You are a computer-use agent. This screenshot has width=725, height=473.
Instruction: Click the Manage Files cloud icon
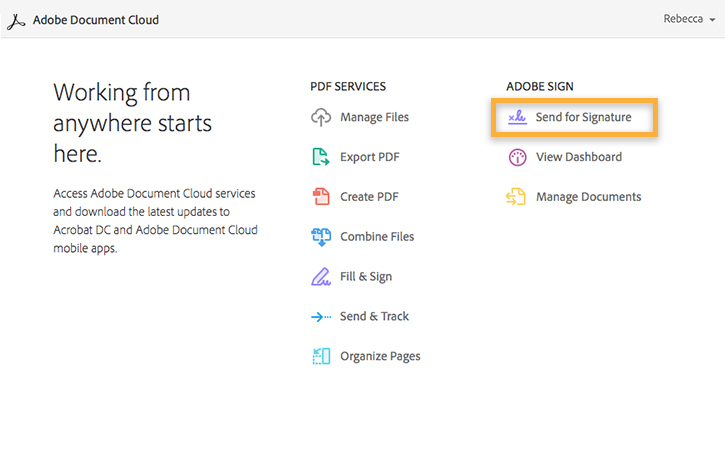coord(321,117)
